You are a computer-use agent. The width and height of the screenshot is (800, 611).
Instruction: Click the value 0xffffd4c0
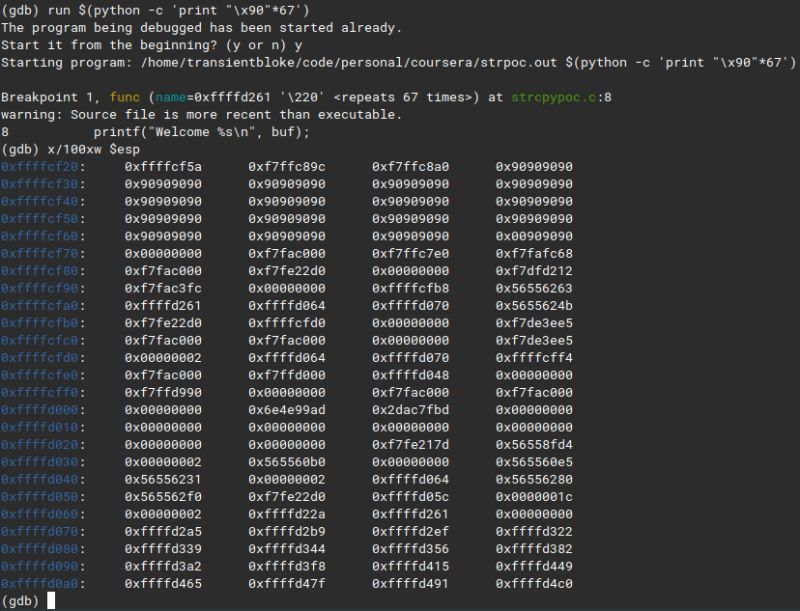(x=534, y=583)
